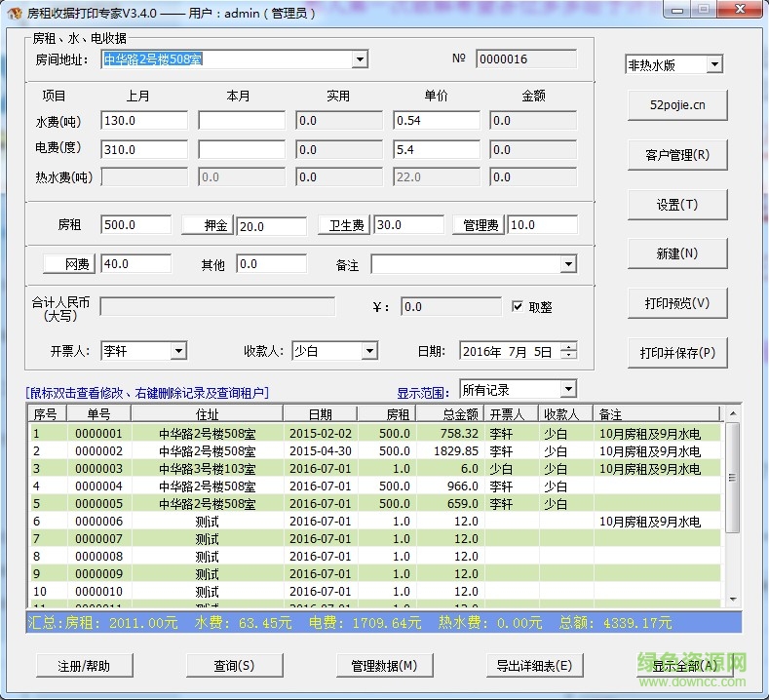The height and width of the screenshot is (700, 769).
Task: Click into 水费 本月 reading field
Action: coord(242,121)
